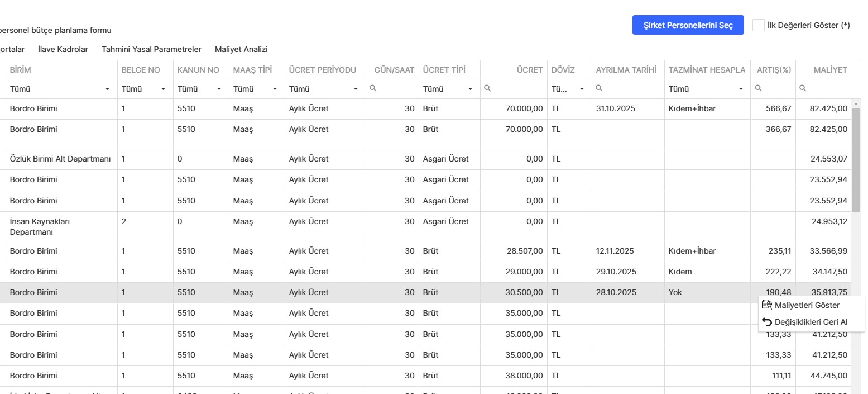Enable İlk Değerleri Göster checkbox

pyautogui.click(x=758, y=25)
